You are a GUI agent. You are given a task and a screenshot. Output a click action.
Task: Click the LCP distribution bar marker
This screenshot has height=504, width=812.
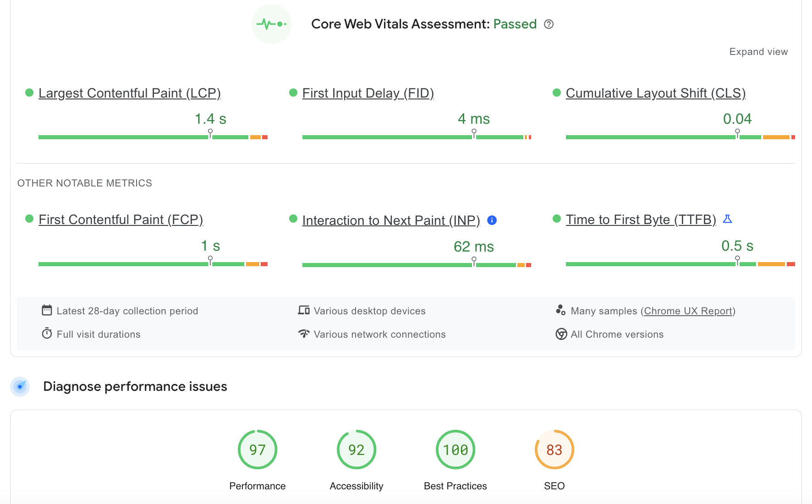[210, 134]
